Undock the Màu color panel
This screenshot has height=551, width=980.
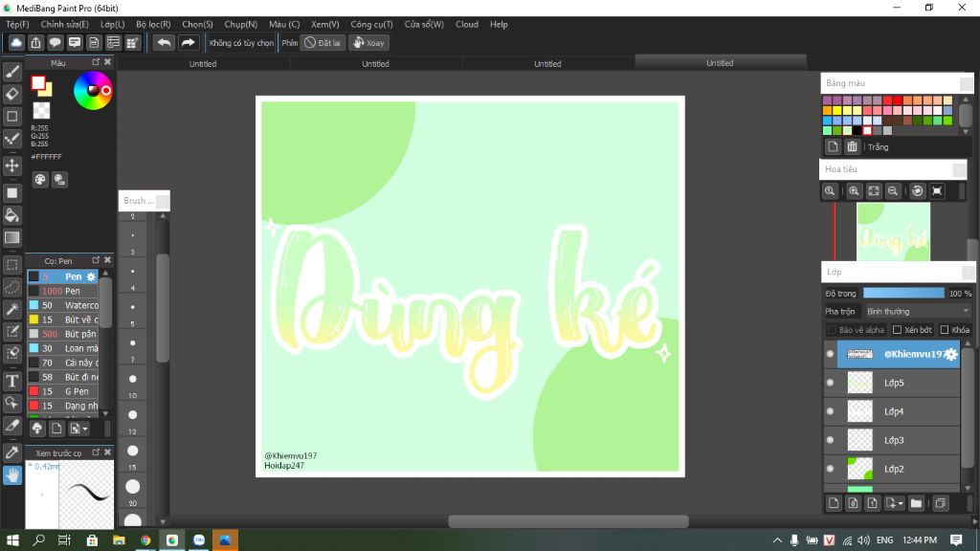click(x=96, y=62)
